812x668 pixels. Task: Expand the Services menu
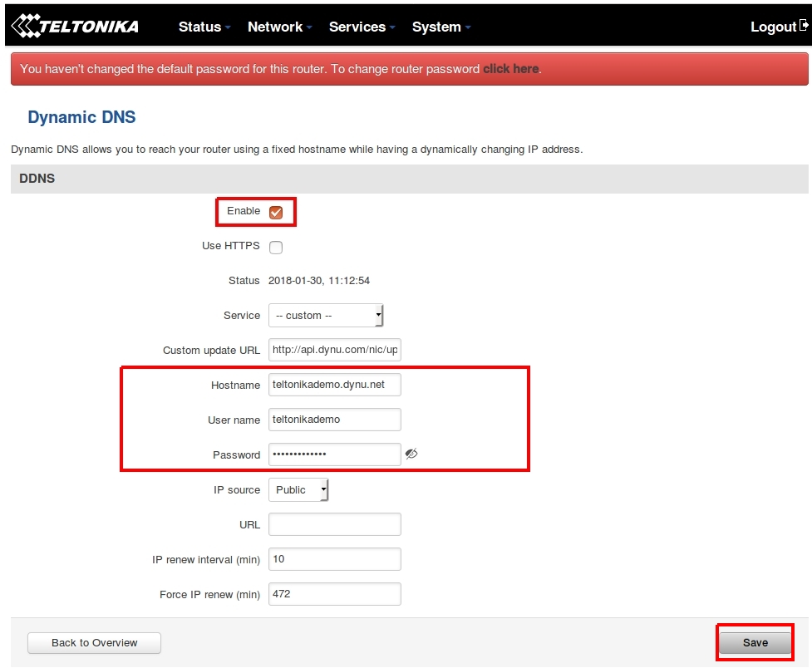click(362, 27)
